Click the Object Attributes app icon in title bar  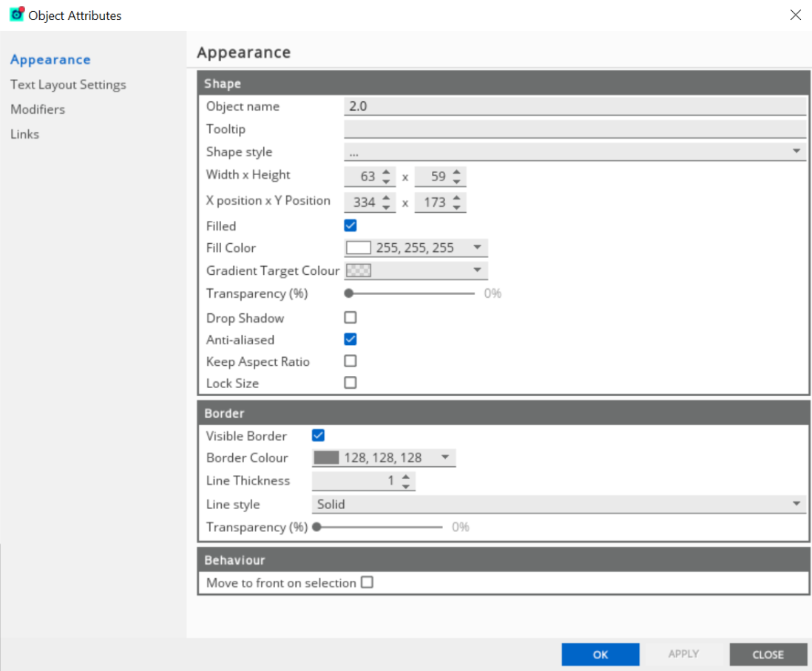pyautogui.click(x=16, y=15)
